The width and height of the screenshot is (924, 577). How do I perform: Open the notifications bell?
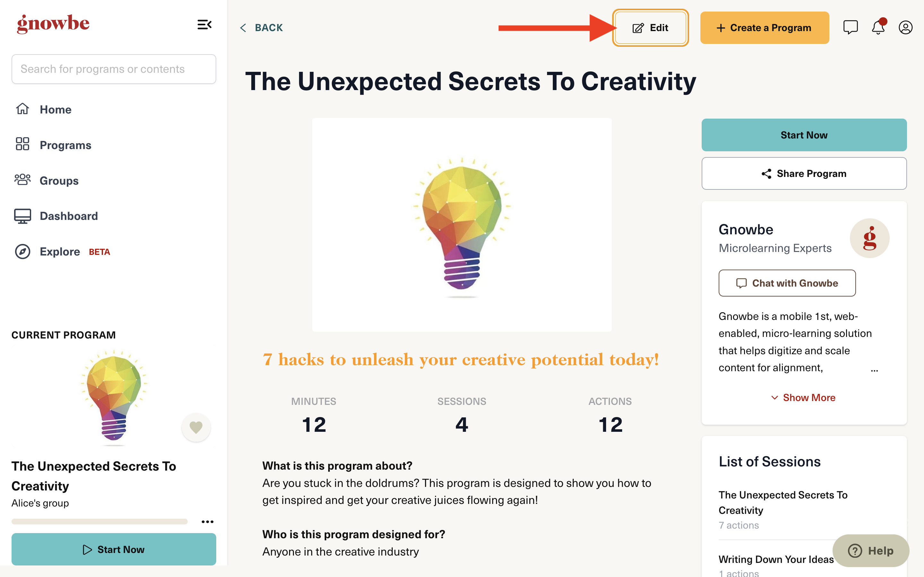click(878, 27)
